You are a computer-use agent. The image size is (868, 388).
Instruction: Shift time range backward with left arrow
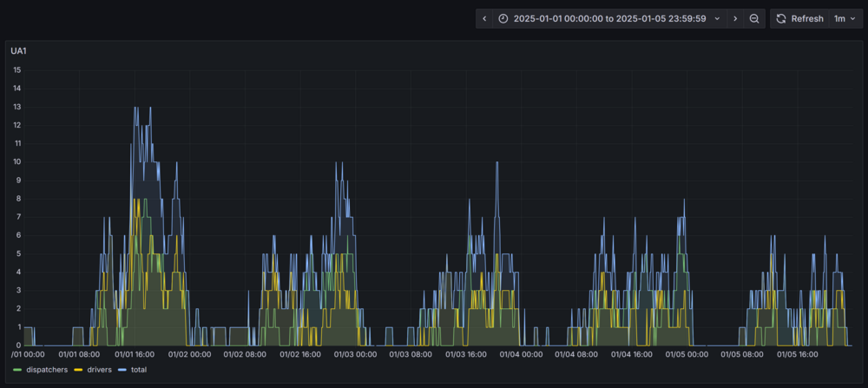484,18
